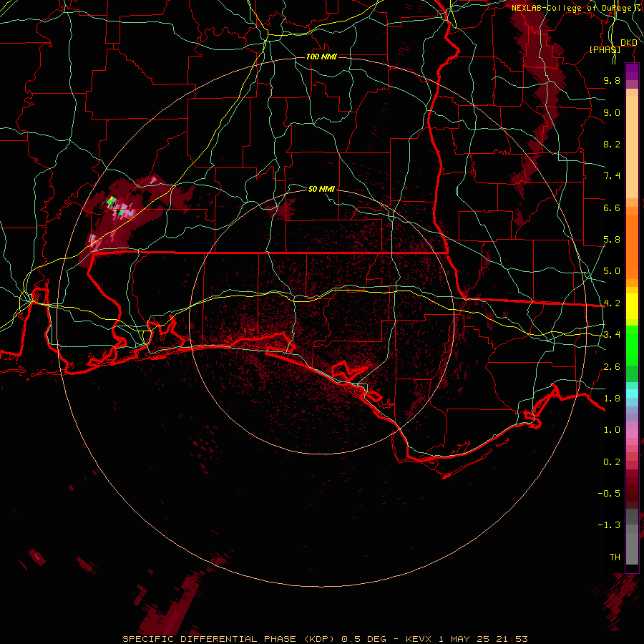The image size is (644, 644).
Task: Click the [PHAS] legend heading
Action: tap(605, 49)
